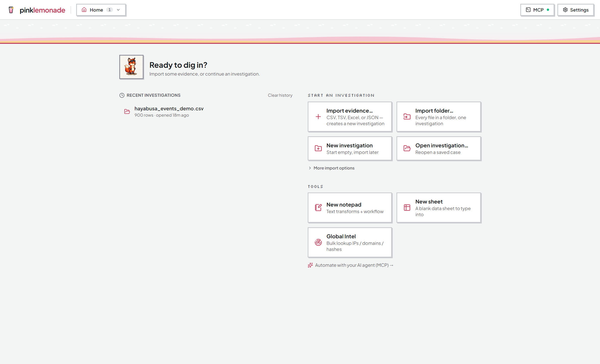Expand More import options

pyautogui.click(x=331, y=168)
